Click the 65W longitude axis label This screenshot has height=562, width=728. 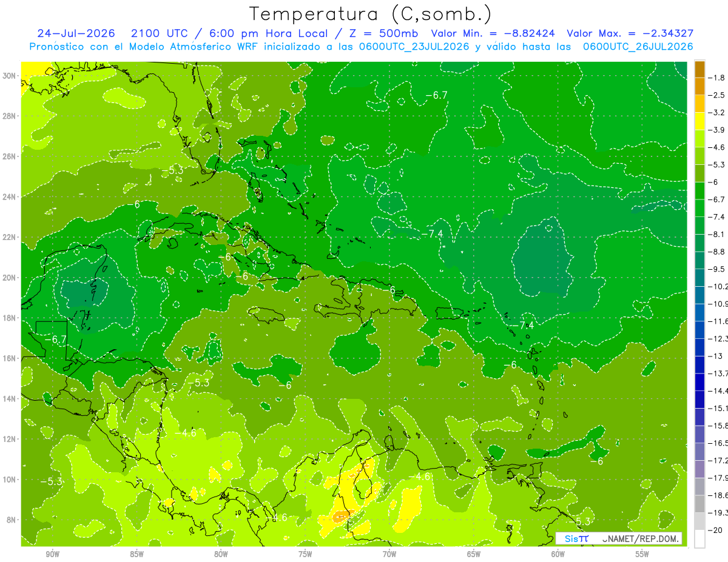pyautogui.click(x=474, y=555)
